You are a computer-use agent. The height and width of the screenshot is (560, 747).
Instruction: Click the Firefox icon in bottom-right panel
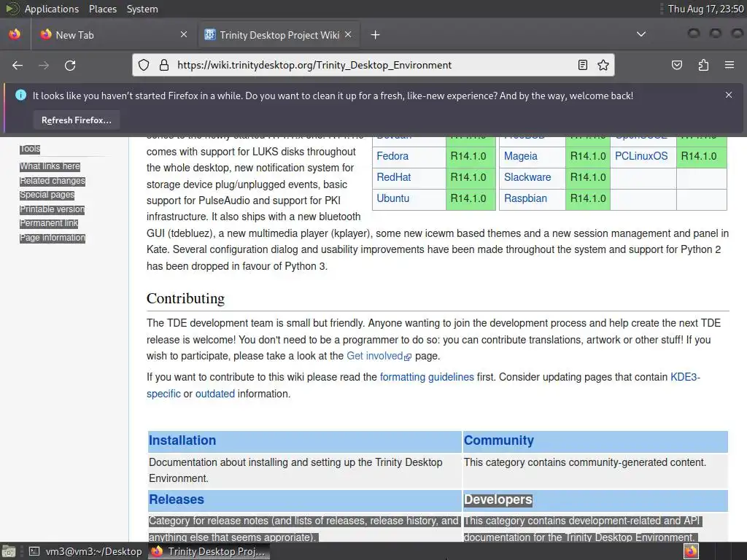(691, 551)
